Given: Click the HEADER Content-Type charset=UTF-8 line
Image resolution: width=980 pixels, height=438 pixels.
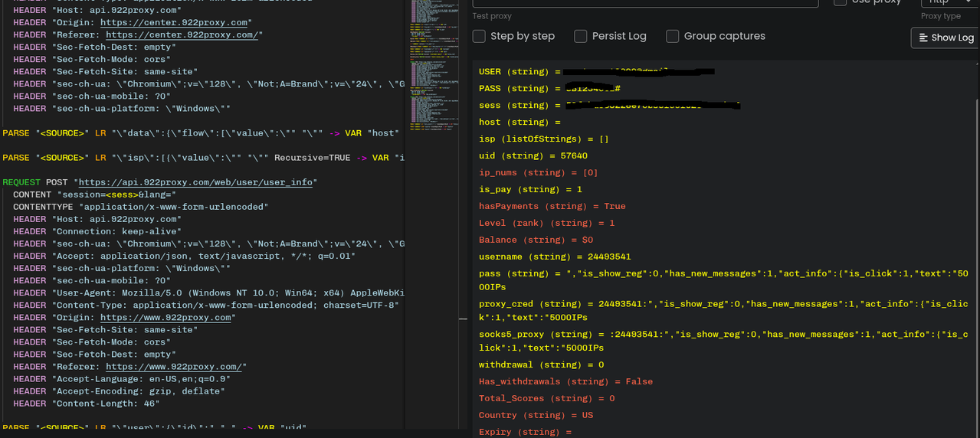Looking at the screenshot, I should (x=205, y=305).
